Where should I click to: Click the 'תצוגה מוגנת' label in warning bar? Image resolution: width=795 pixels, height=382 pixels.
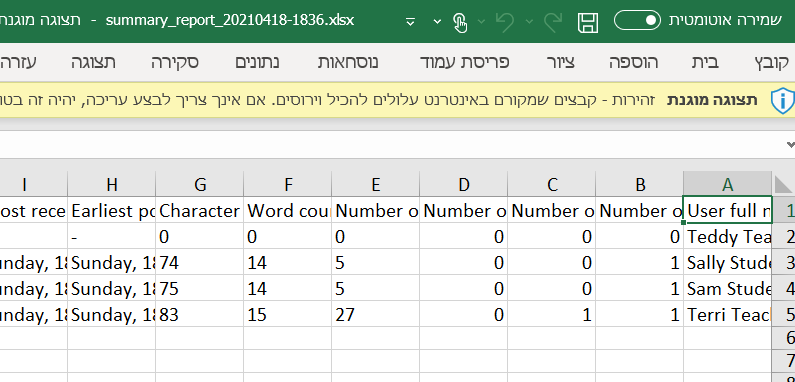tap(712, 99)
